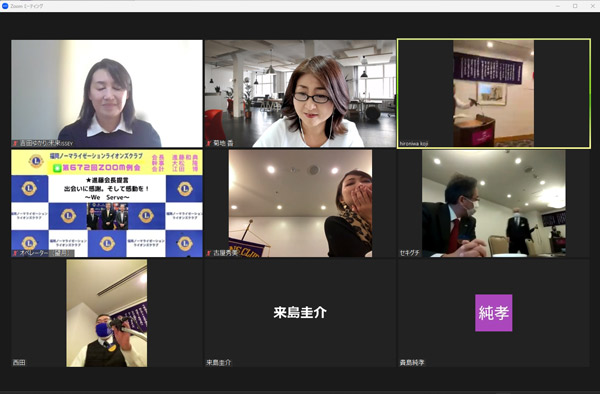Select the 西田 video tile with microphone
Screen dimensions: 600x394
107,313
